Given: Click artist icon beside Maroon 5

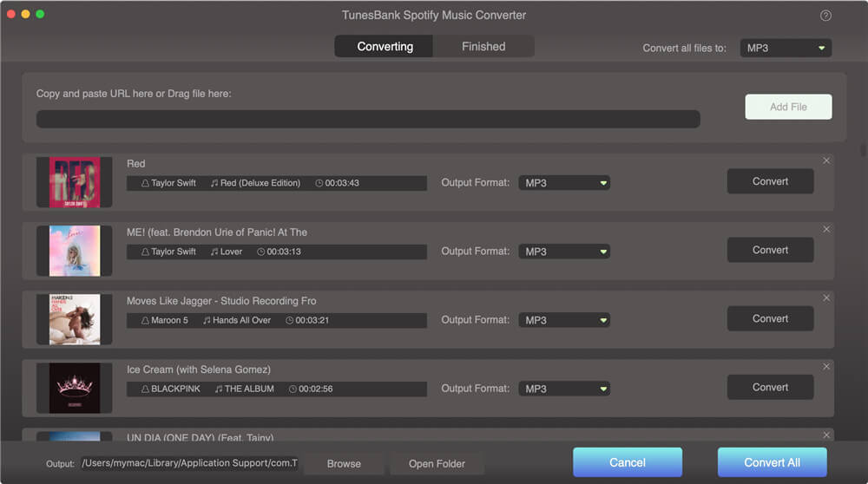Looking at the screenshot, I should coord(145,320).
